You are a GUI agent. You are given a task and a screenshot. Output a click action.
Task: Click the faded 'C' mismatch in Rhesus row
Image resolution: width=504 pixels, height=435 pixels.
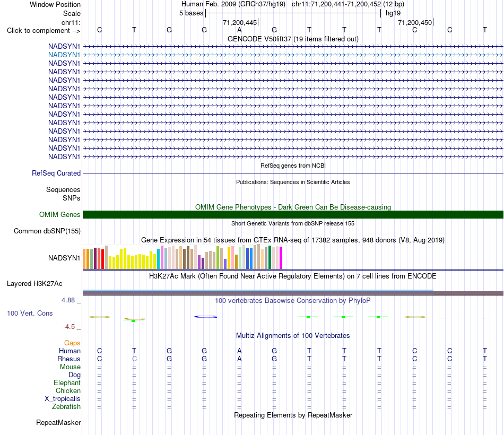click(x=134, y=359)
